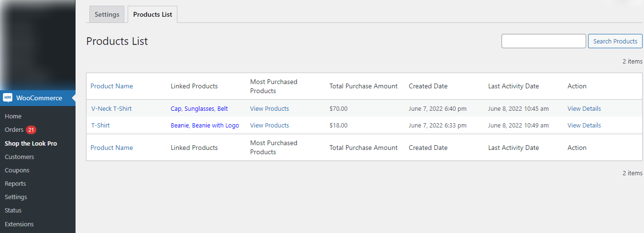Click the Linked Products footer column label
The image size is (644, 233).
point(194,148)
